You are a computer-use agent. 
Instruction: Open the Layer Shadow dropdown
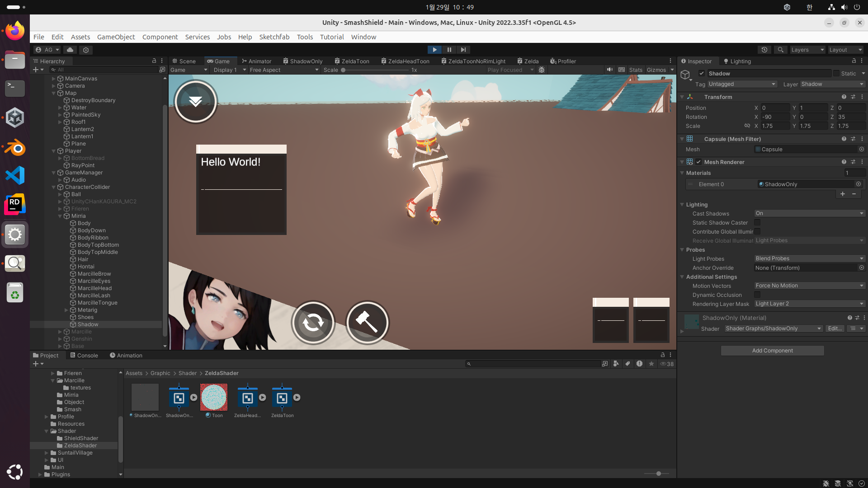[832, 84]
